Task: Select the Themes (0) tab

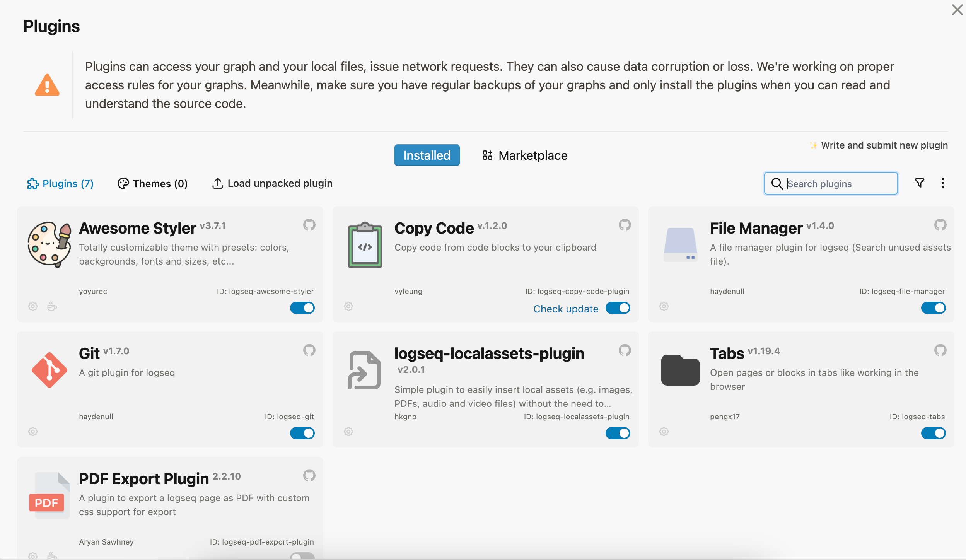Action: 153,183
